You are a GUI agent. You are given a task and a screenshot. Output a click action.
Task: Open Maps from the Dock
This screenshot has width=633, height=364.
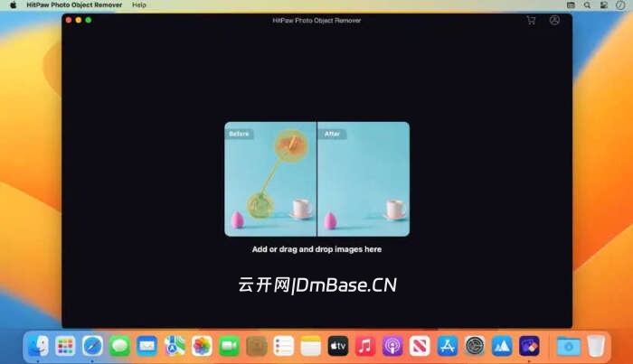click(175, 346)
